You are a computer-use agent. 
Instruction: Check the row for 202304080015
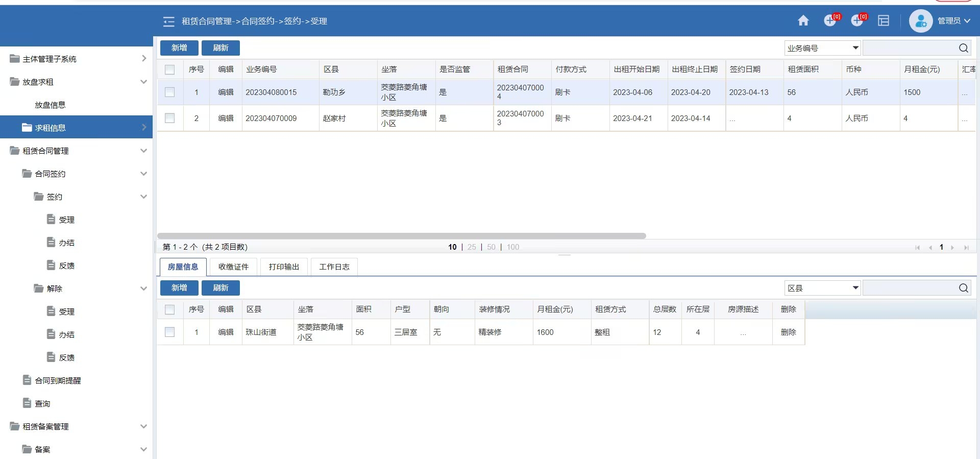[x=170, y=92]
